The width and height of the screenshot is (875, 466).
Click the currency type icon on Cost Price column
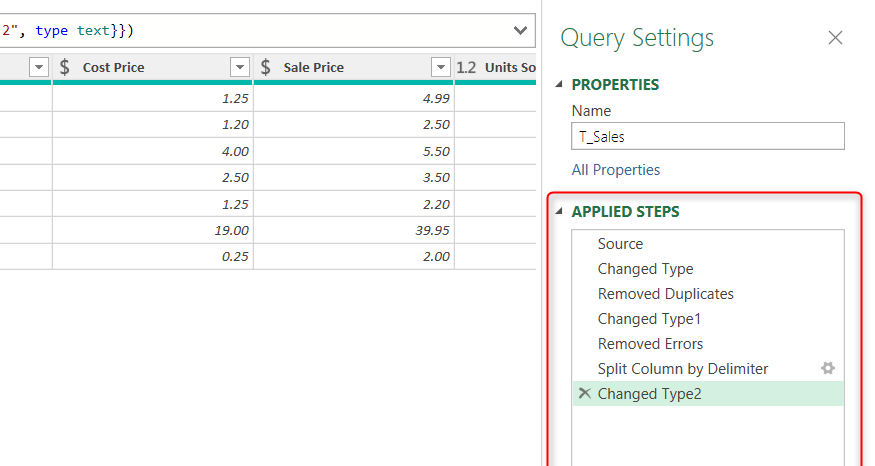pyautogui.click(x=65, y=67)
